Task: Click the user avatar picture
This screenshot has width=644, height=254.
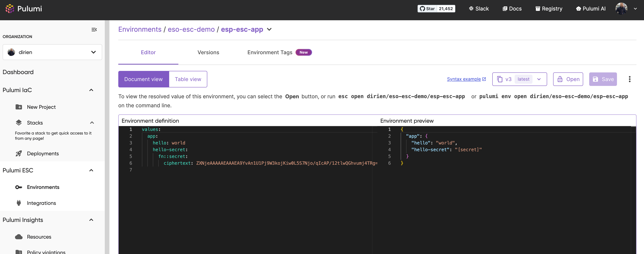Action: pyautogui.click(x=621, y=9)
